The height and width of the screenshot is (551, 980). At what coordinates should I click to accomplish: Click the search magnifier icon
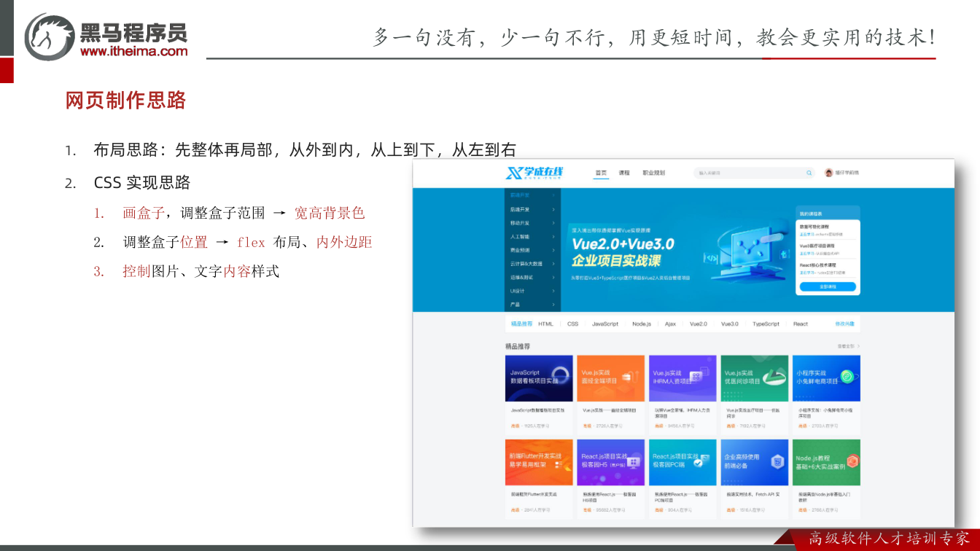coord(809,173)
